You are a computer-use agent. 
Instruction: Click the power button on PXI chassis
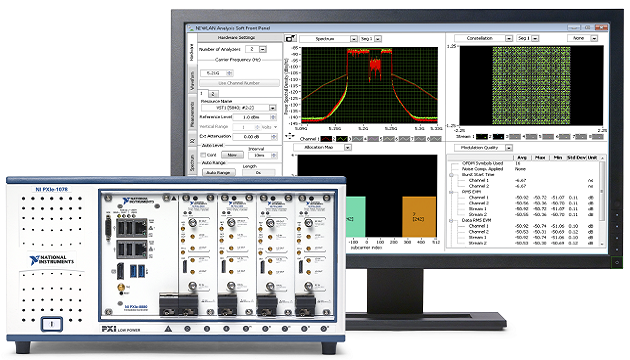51,324
